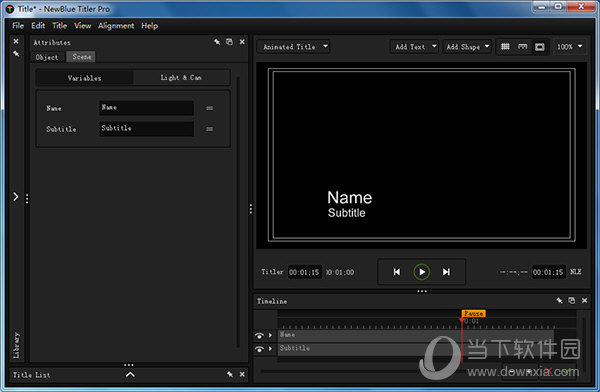Play the title preview
Image resolution: width=600 pixels, height=392 pixels.
(x=422, y=272)
